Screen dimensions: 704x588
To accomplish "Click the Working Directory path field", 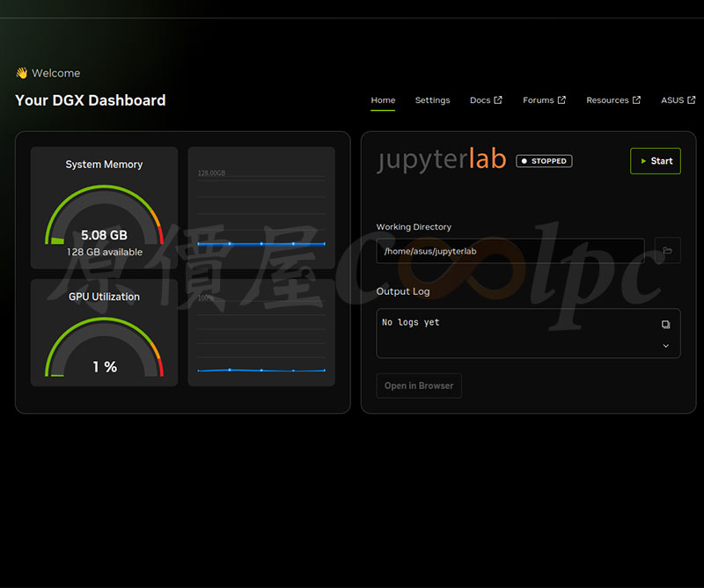I will pyautogui.click(x=510, y=251).
